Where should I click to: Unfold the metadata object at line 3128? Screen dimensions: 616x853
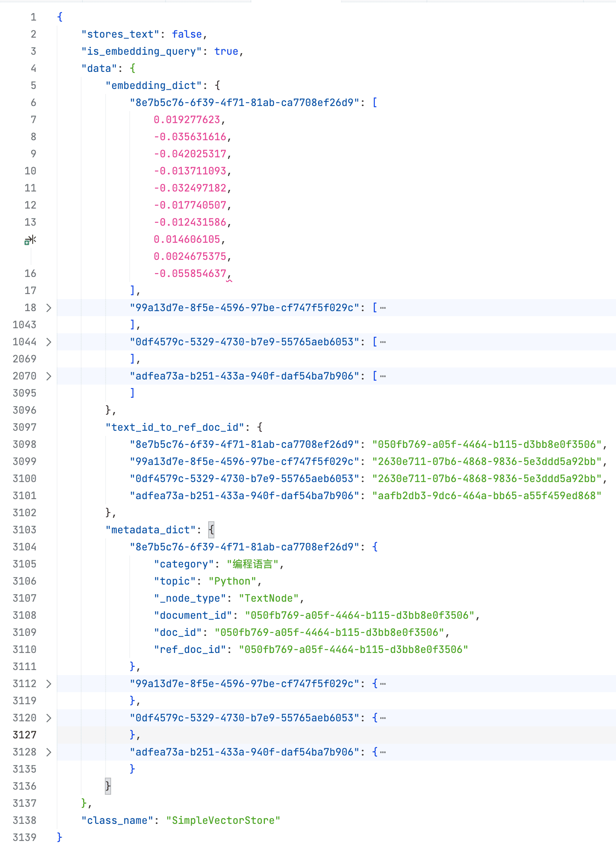tap(49, 752)
